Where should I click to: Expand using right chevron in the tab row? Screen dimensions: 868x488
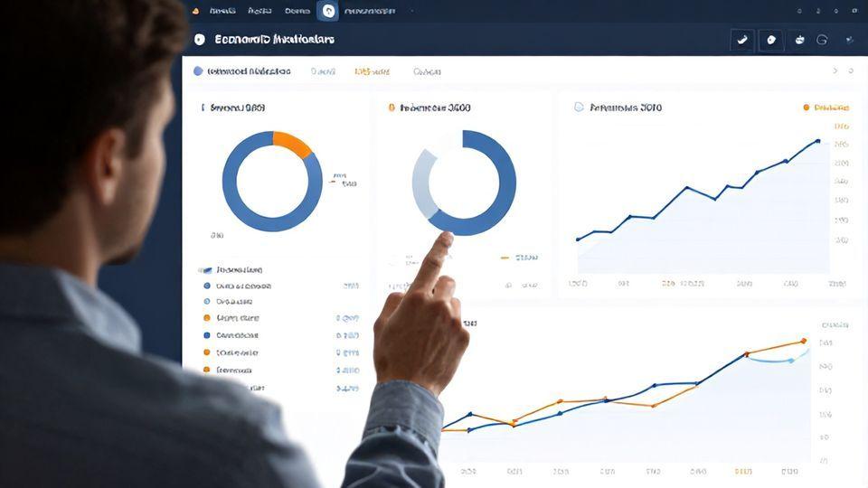tap(835, 70)
